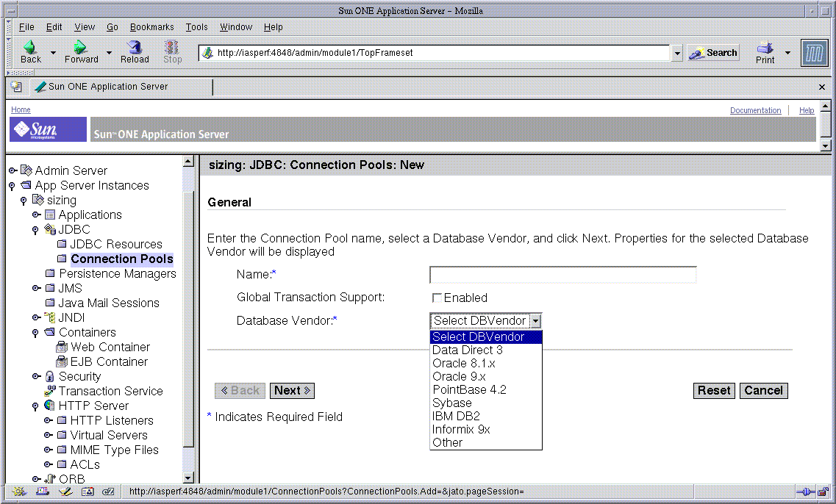Focus the connection pool Name field

pos(563,274)
